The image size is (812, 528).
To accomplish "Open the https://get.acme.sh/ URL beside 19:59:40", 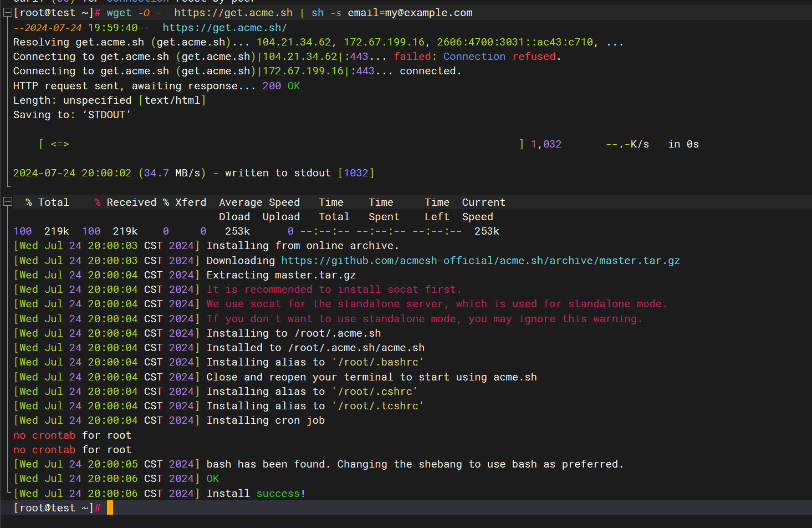I will point(224,28).
